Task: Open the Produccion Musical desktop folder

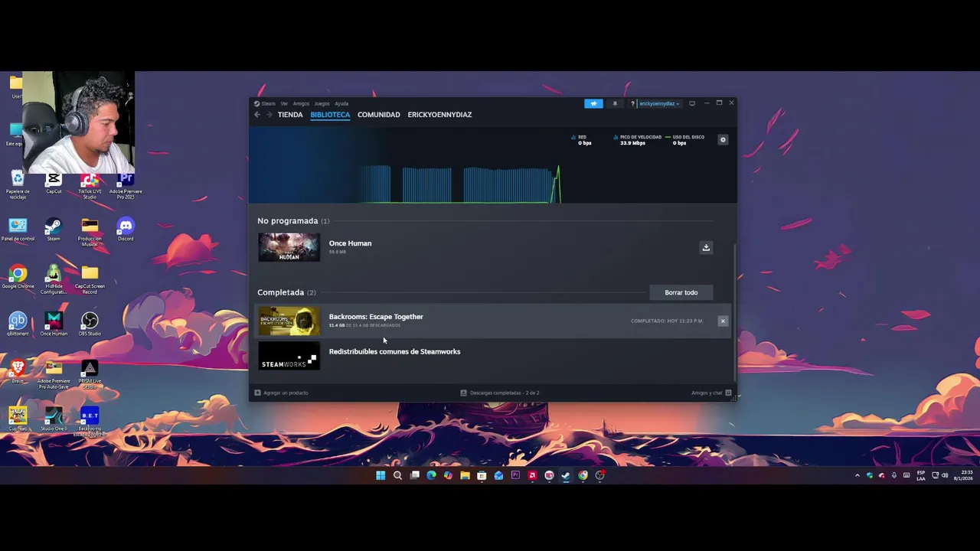Action: (x=90, y=233)
